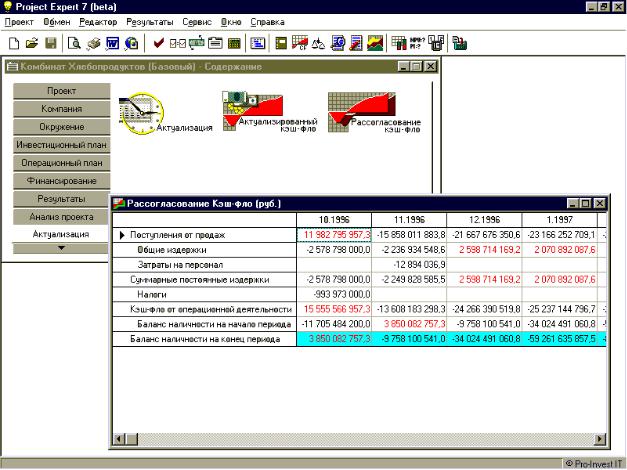Select the Компания section button
Image resolution: width=627 pixels, height=470 pixels.
pos(62,109)
